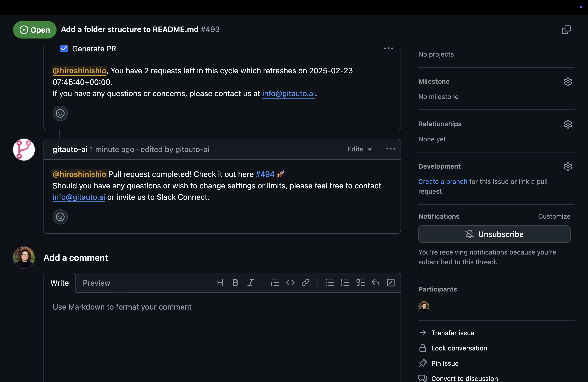This screenshot has height=382, width=588.
Task: Expand the Edits history dropdown
Action: pos(359,149)
